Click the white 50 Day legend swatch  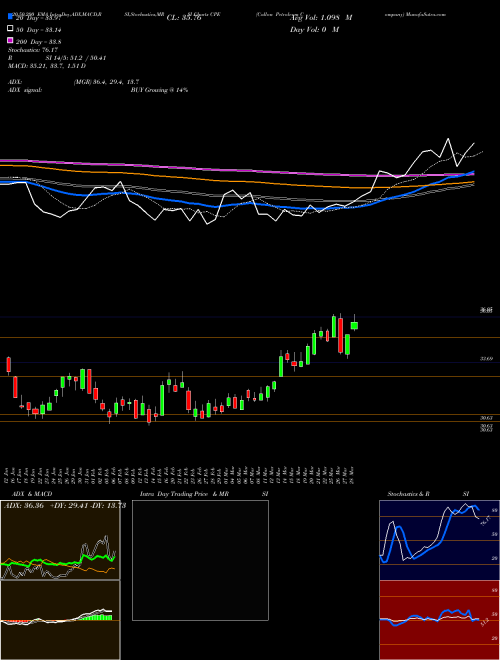[10, 29]
